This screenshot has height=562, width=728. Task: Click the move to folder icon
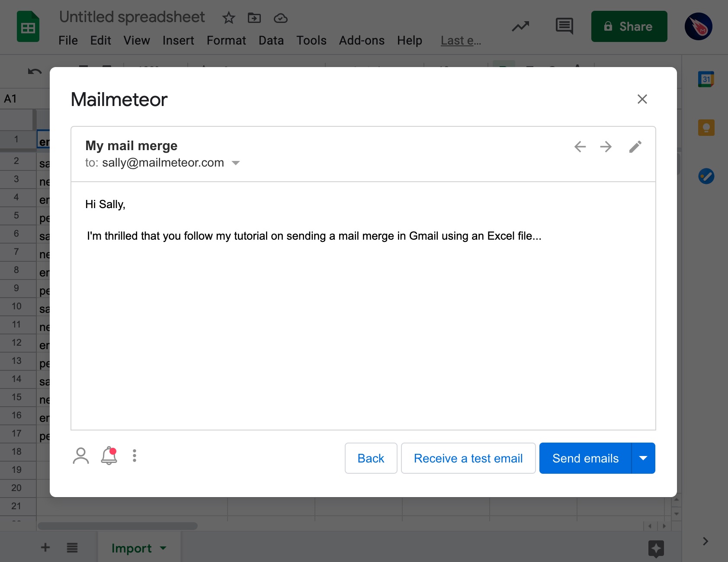click(254, 18)
